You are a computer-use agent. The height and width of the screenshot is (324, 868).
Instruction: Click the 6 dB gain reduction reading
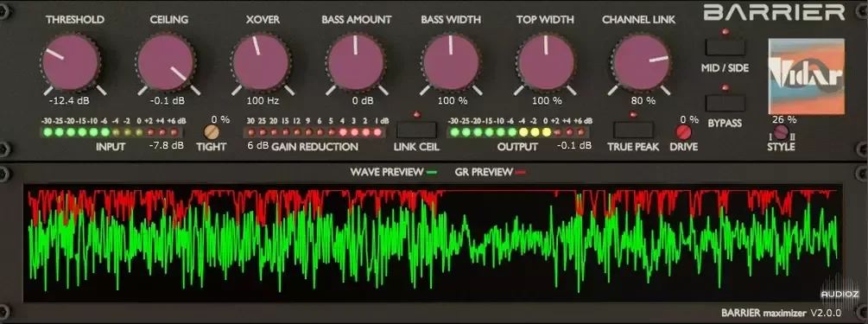[x=258, y=146]
